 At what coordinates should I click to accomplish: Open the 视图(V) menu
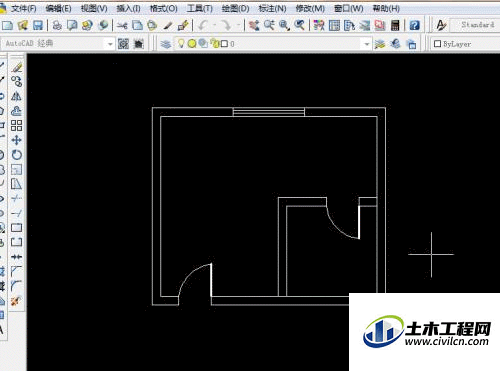click(94, 8)
